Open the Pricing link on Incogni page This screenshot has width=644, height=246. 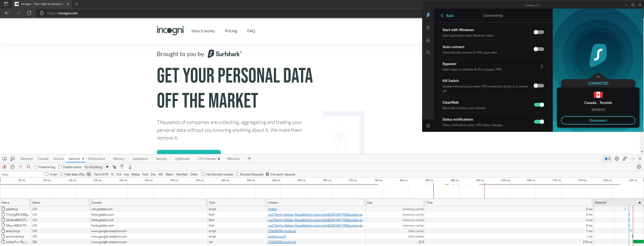(231, 31)
